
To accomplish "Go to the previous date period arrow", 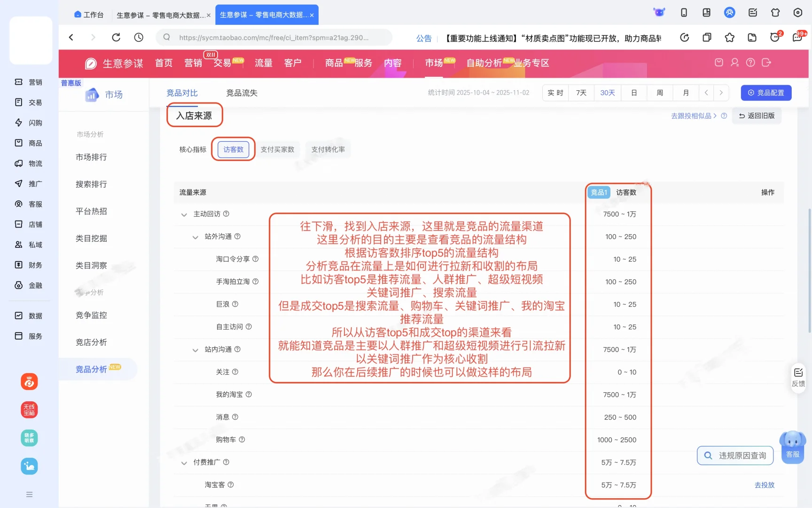I will 706,93.
